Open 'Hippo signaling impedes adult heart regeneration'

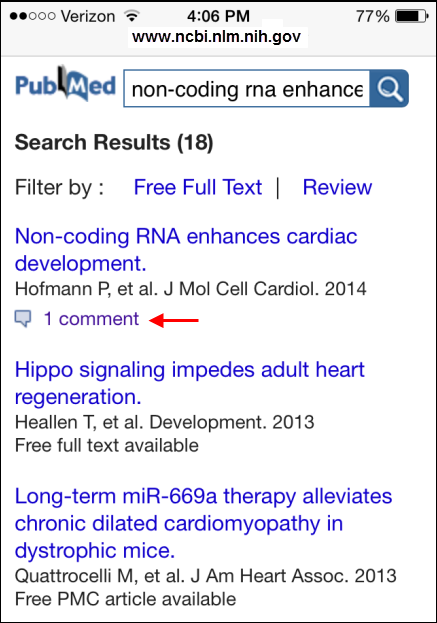click(x=189, y=383)
